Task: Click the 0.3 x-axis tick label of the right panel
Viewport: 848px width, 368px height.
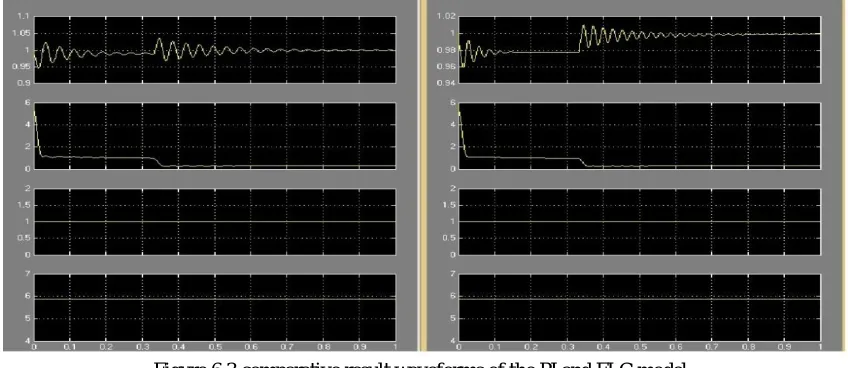Action: point(567,347)
